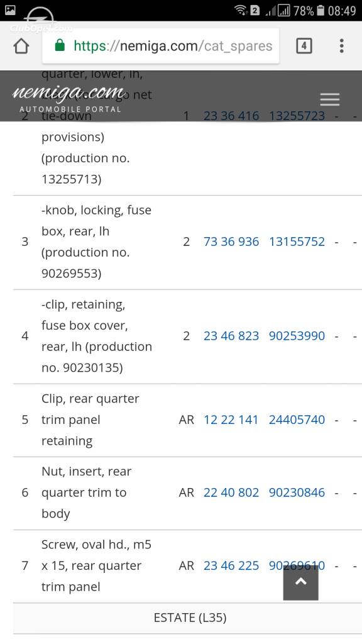Open part number 13155752 link
This screenshot has height=644, width=362.
point(297,241)
